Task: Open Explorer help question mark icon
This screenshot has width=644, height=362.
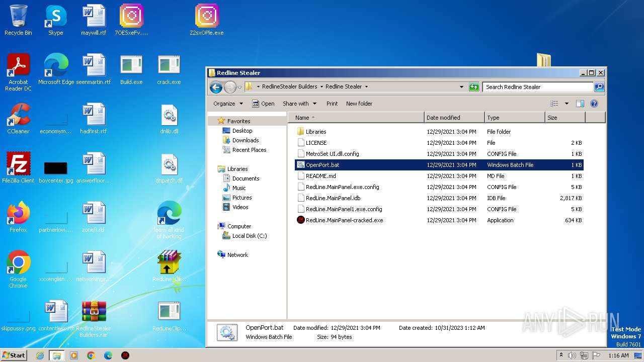Action: tap(594, 104)
